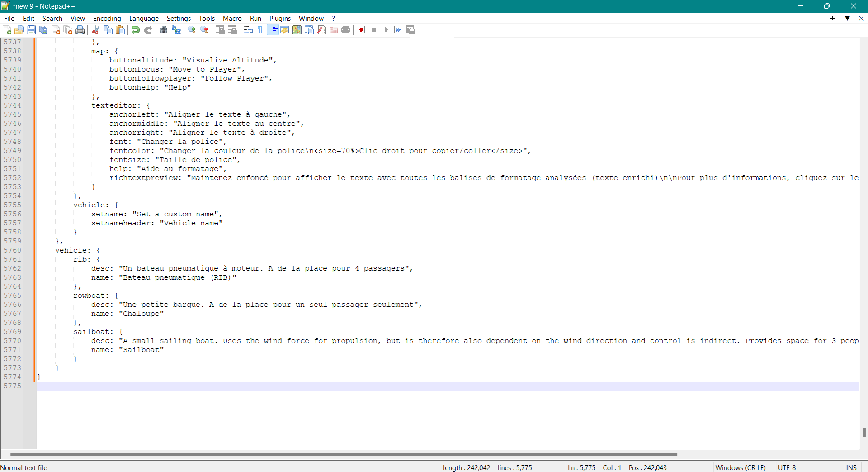Click the Print icon in toolbar
868x472 pixels.
(80, 30)
